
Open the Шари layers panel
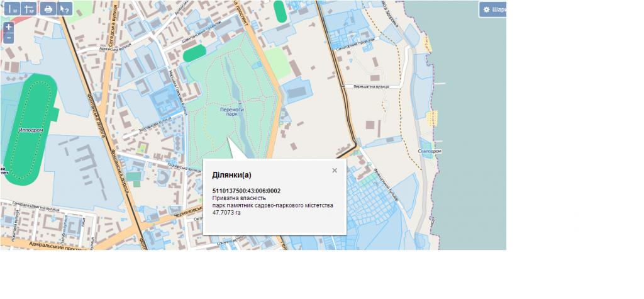(493, 9)
